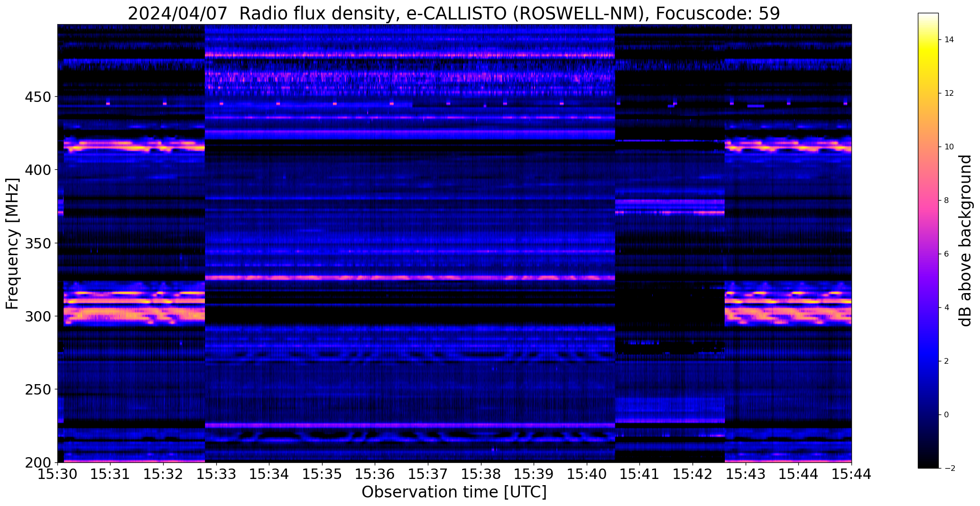The image size is (980, 506).
Task: Click the 15:30 time tick label
Action: 57,473
